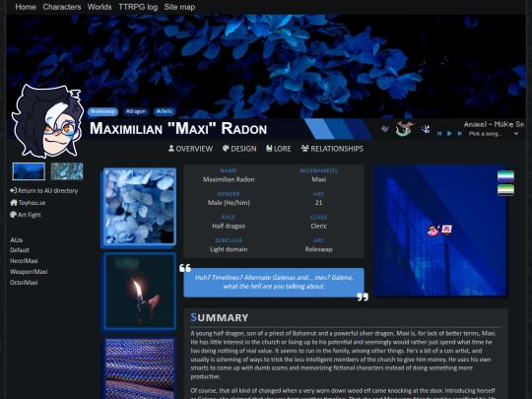Select the dark blue theme thumbnail
This screenshot has width=532, height=399.
point(29,171)
